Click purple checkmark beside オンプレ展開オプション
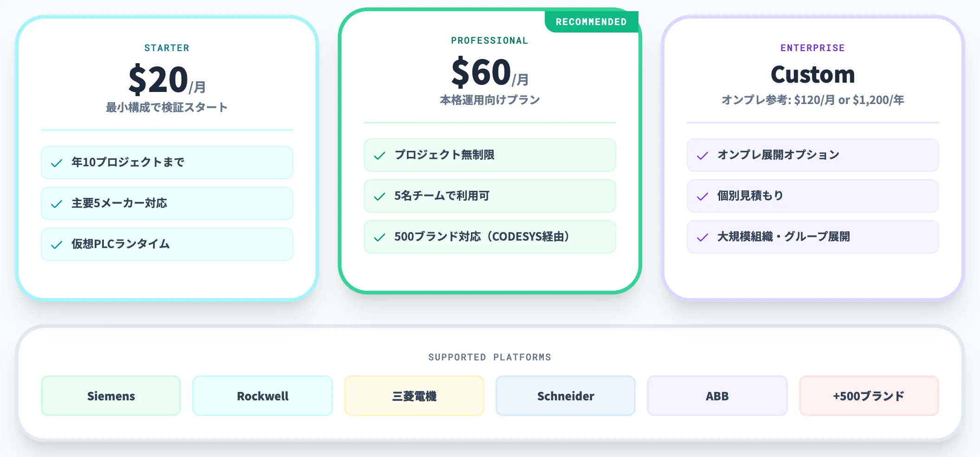 pos(703,156)
